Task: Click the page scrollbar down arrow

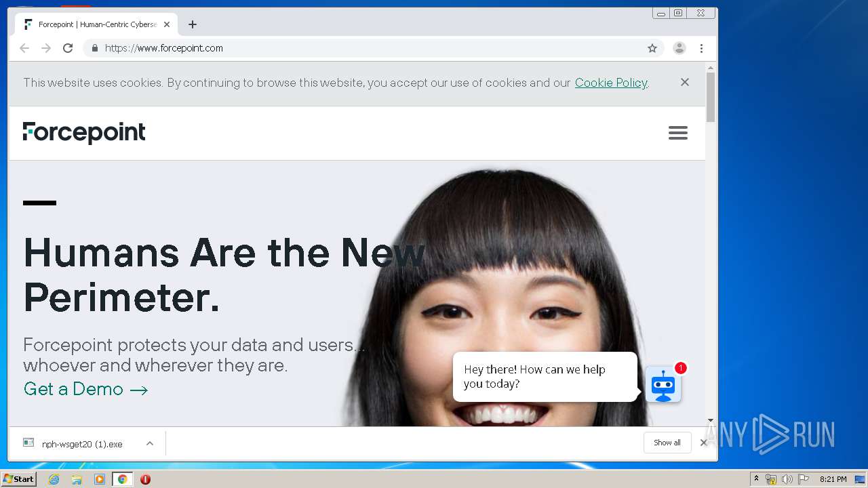Action: (x=711, y=421)
